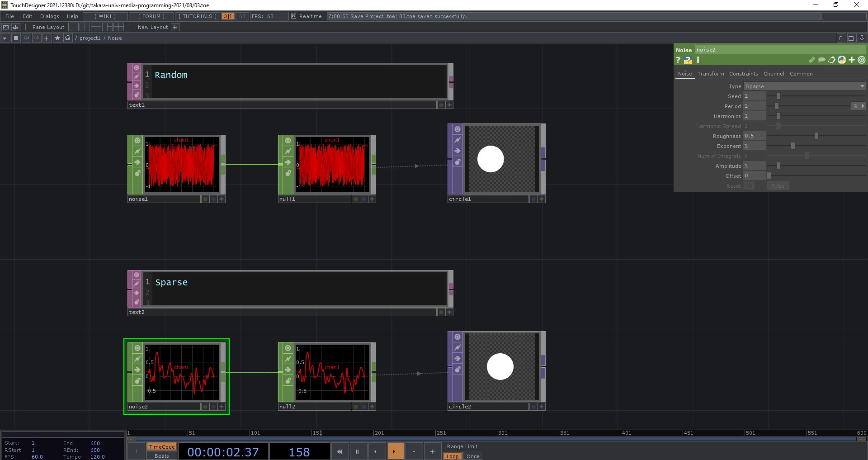868x460 pixels.
Task: Click the bookmark star icon in path bar
Action: (x=57, y=38)
